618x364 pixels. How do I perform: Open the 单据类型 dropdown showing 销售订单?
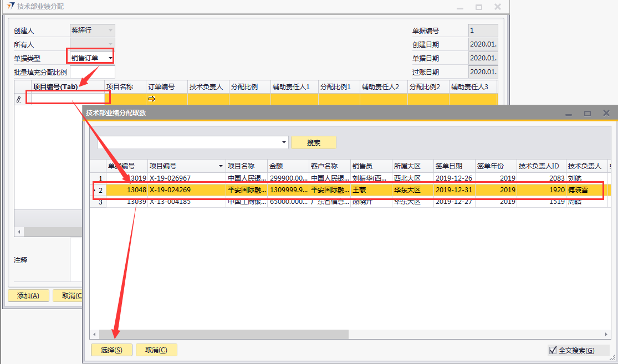(x=111, y=58)
